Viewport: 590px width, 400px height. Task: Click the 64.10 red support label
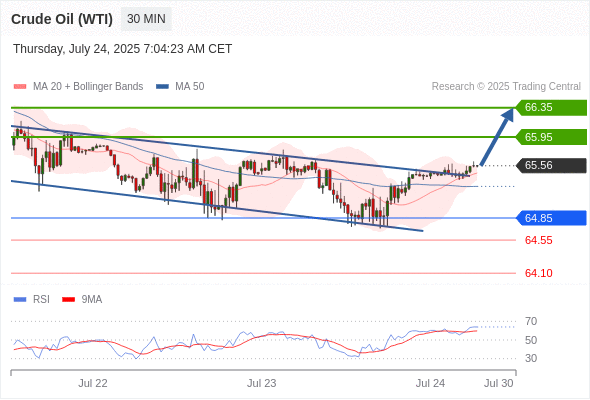(538, 273)
